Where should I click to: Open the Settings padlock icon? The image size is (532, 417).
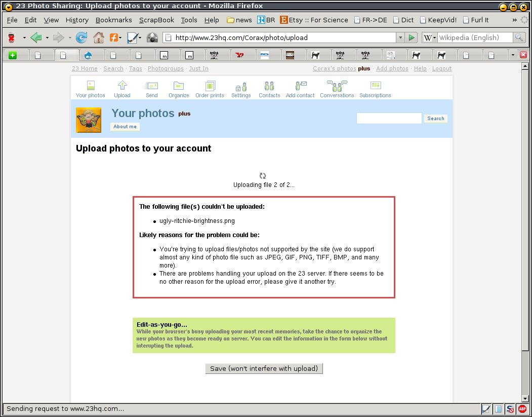click(x=241, y=87)
